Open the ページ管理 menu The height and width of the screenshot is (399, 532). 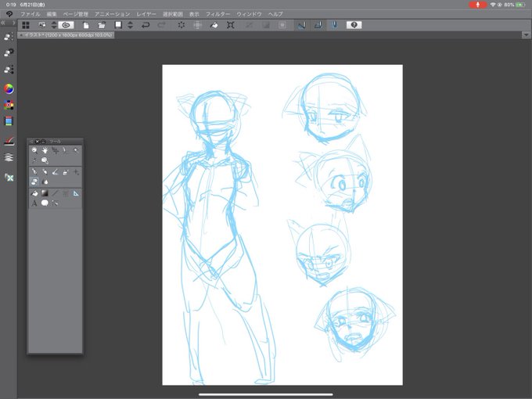75,14
